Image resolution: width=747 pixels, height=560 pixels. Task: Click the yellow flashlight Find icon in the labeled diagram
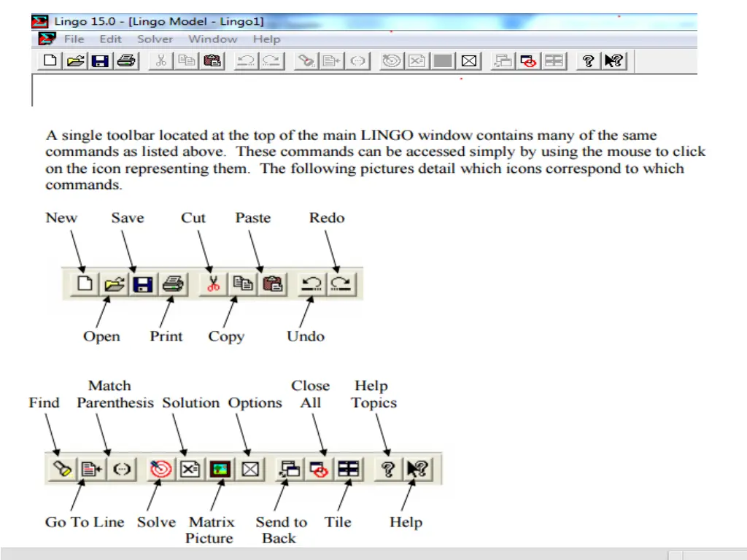point(62,469)
